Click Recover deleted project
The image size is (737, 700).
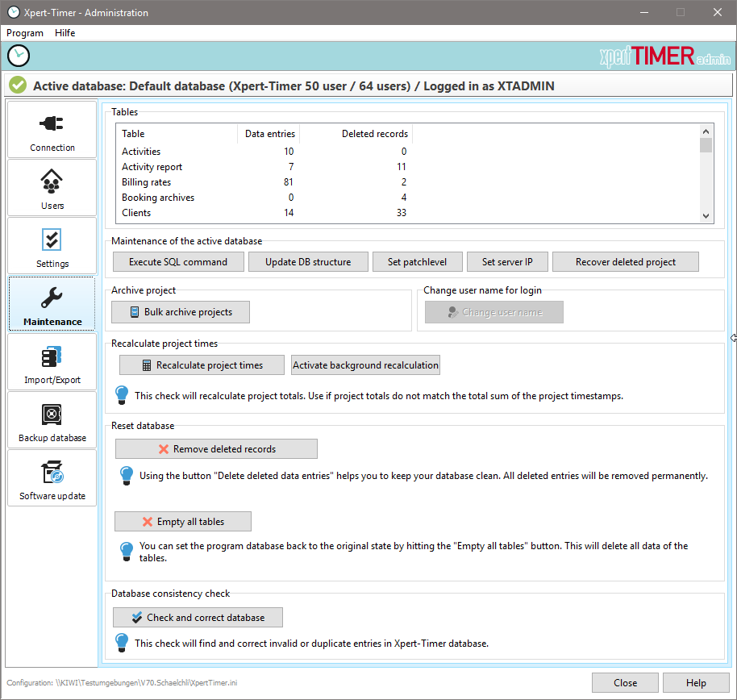[625, 261]
